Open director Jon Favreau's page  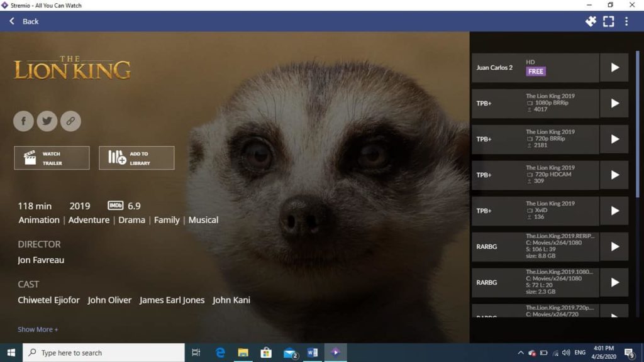pyautogui.click(x=41, y=260)
